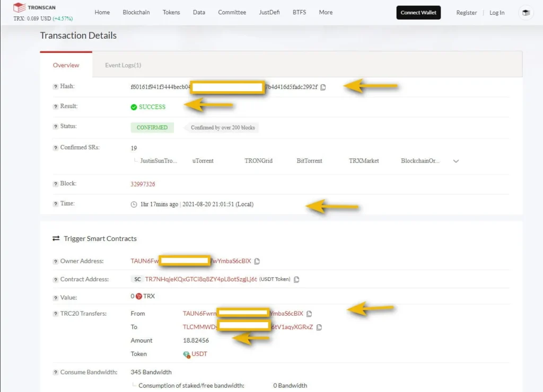The height and width of the screenshot is (392, 543).
Task: Switch to the Event Logs(1) tab
Action: tap(123, 65)
